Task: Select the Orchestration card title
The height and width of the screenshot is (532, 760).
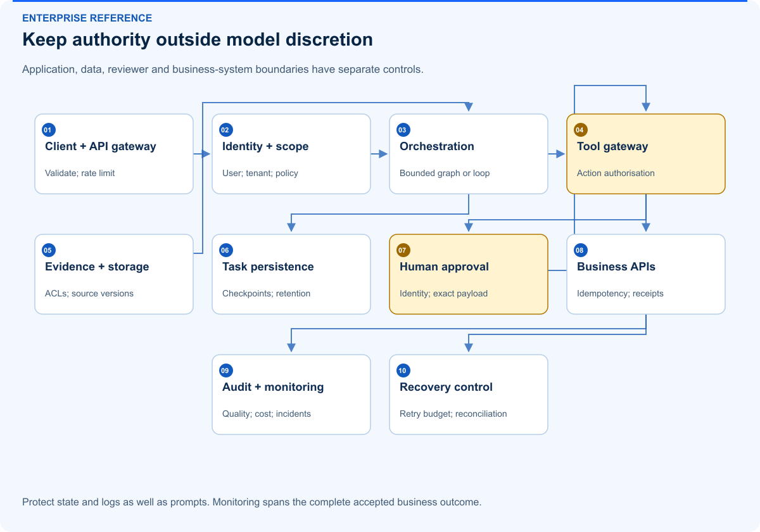Action: point(437,146)
